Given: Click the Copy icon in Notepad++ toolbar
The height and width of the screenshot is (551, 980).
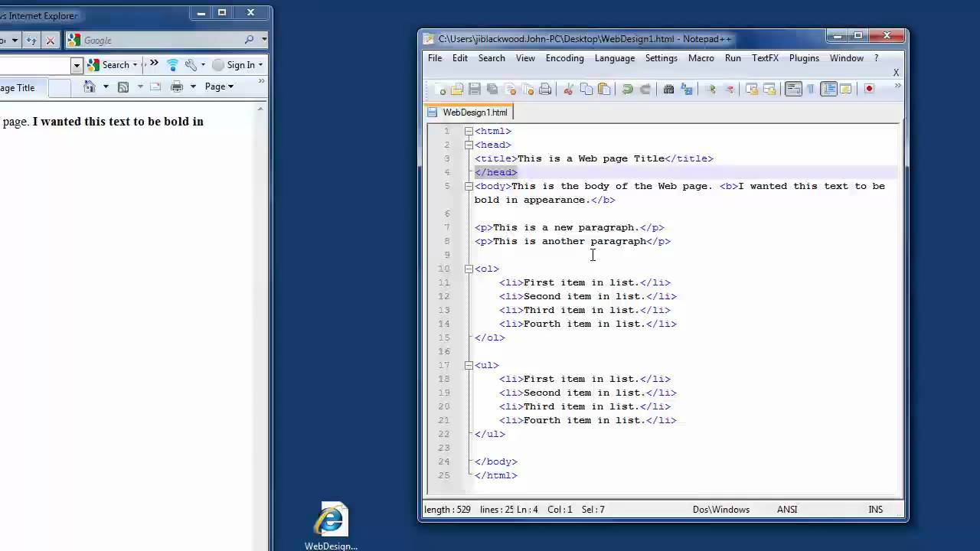Looking at the screenshot, I should click(x=586, y=89).
